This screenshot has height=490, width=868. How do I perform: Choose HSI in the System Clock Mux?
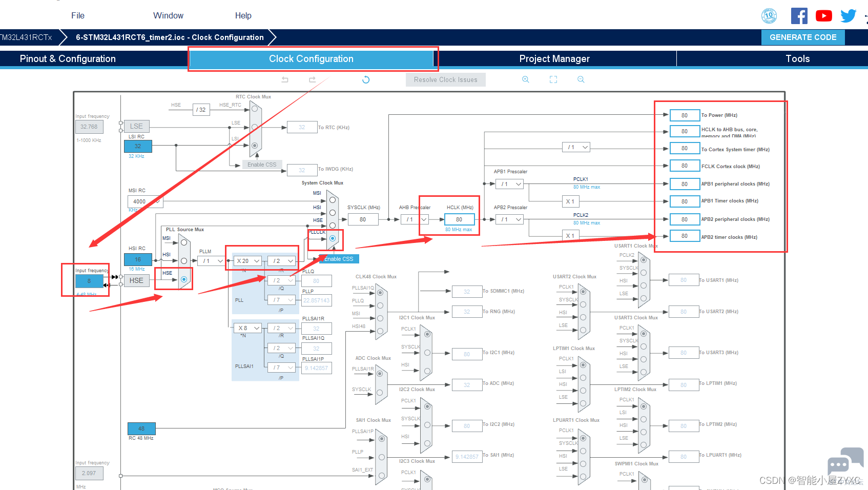point(333,213)
